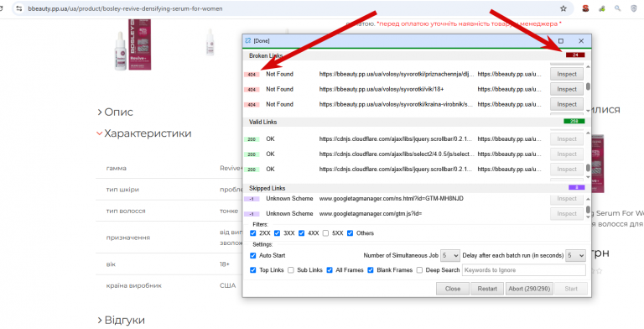Viewport: 644px width, 329px height.
Task: Toggle Top Links checkbox
Action: point(253,270)
